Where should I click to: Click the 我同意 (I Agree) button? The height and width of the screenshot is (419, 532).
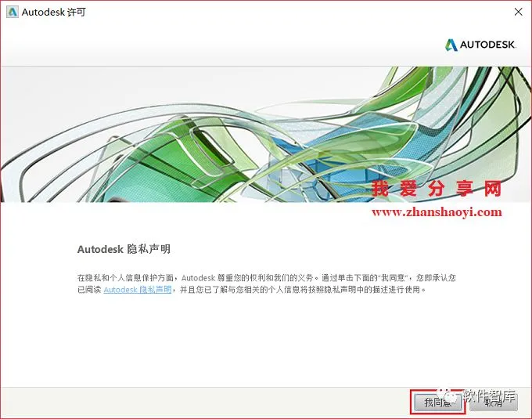coord(437,402)
